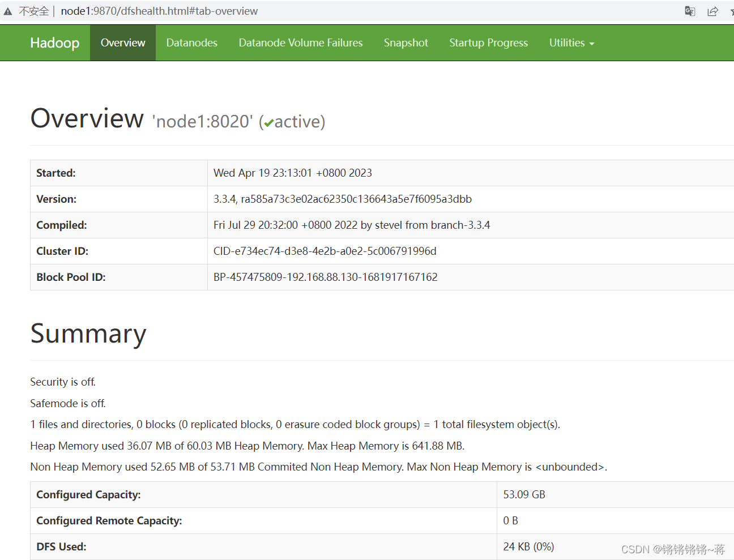Click the files and directories summary line
Image resolution: width=734 pixels, height=560 pixels.
click(295, 425)
